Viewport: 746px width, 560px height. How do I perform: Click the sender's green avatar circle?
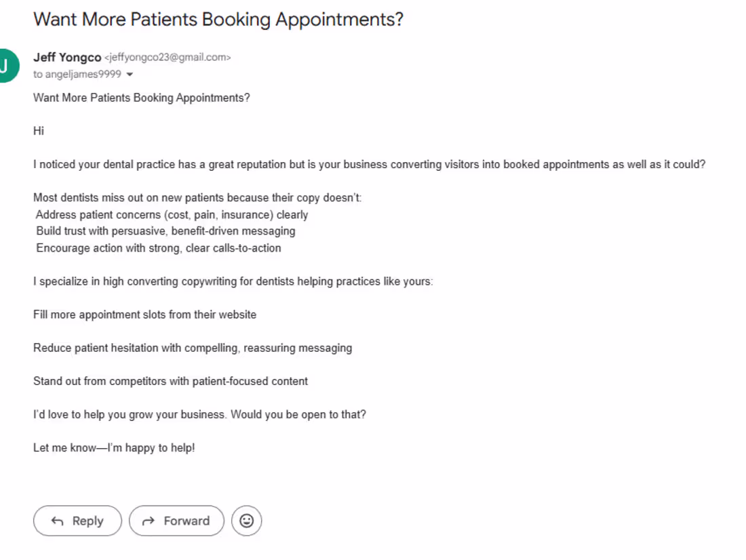(5, 66)
